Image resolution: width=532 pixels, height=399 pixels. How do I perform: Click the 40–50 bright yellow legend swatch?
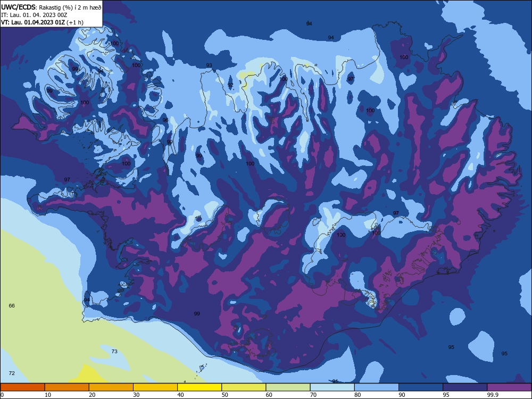(x=199, y=387)
